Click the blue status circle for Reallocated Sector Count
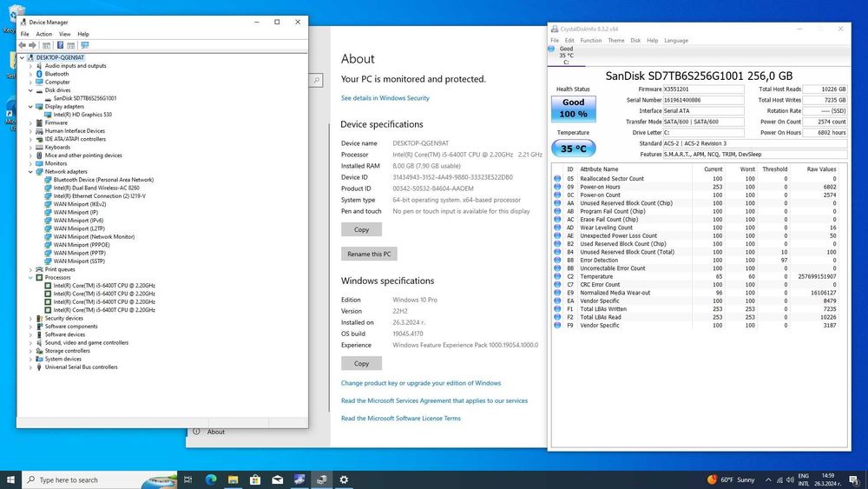This screenshot has height=489, width=868. pyautogui.click(x=557, y=179)
